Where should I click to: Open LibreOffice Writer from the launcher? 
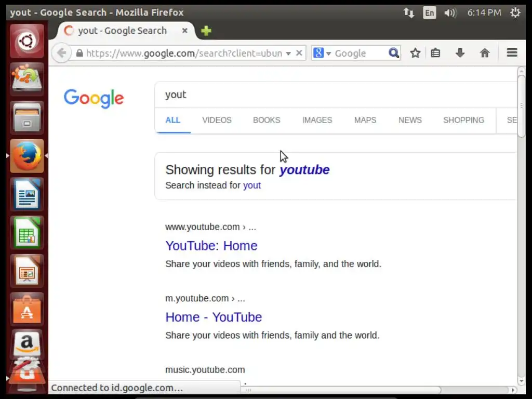point(27,194)
